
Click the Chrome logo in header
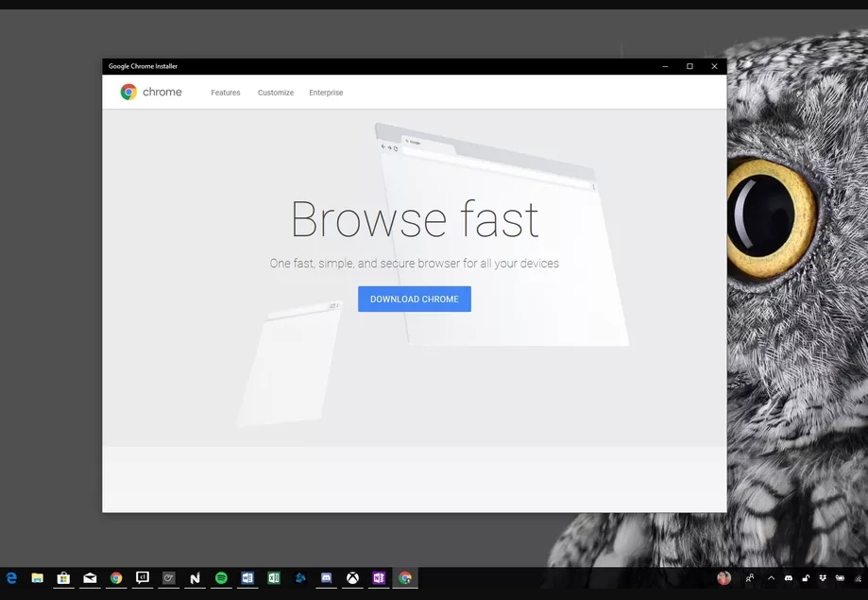150,92
